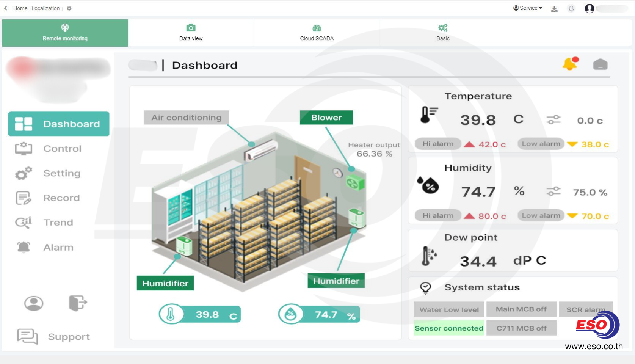The height and width of the screenshot is (364, 635).
Task: Open notifications bell in top bar
Action: [571, 8]
